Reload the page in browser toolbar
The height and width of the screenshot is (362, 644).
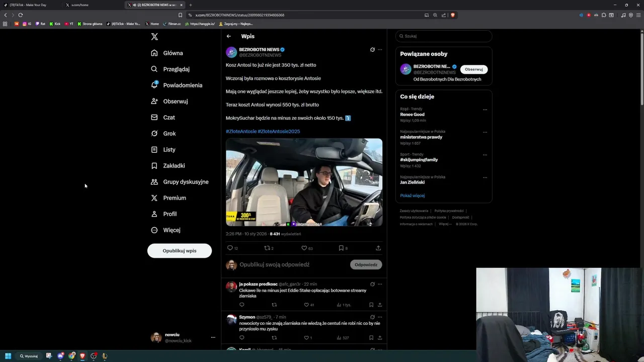(21, 15)
